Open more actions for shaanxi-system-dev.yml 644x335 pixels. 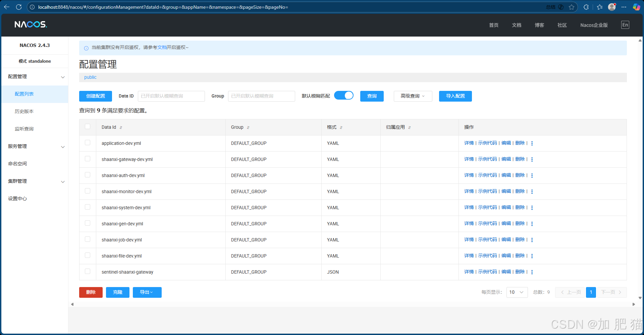(x=532, y=208)
